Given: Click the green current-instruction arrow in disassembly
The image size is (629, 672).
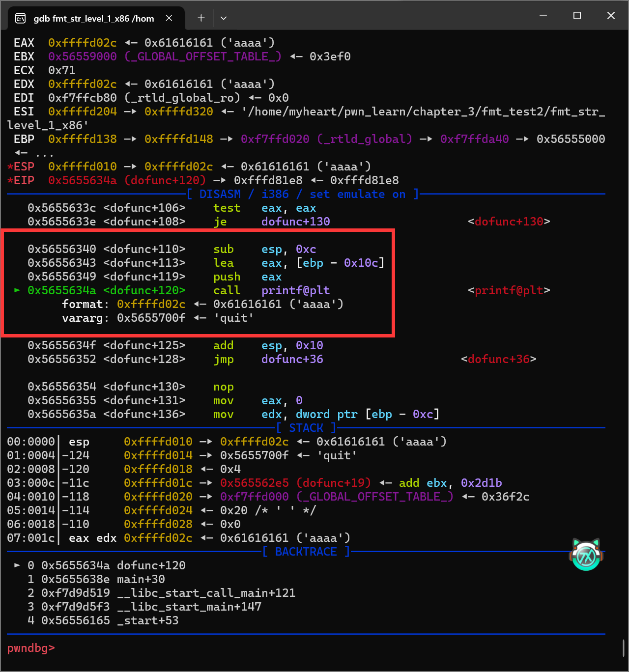Looking at the screenshot, I should pos(17,290).
